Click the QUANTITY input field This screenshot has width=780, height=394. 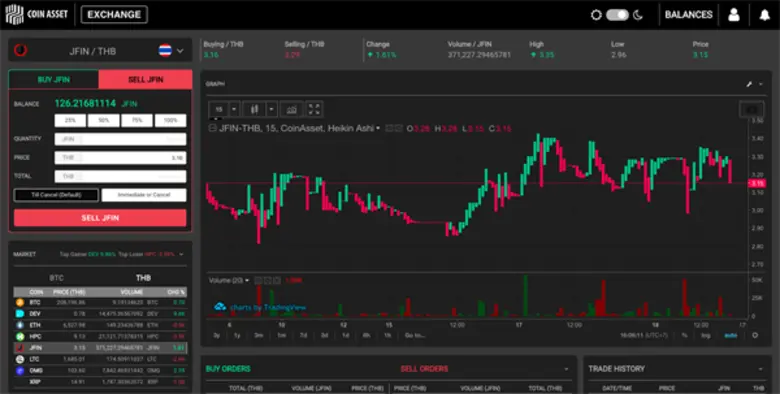coord(120,139)
